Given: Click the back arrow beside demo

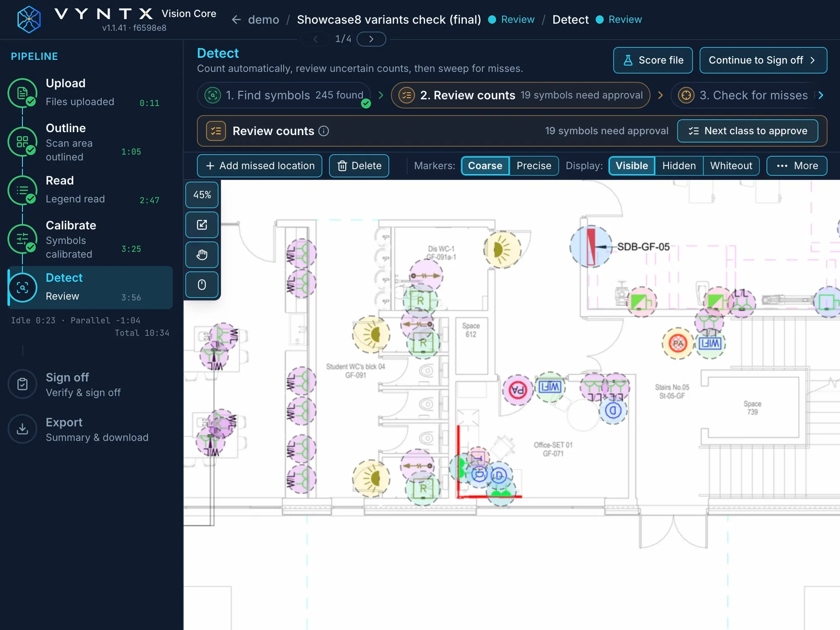Looking at the screenshot, I should [236, 20].
